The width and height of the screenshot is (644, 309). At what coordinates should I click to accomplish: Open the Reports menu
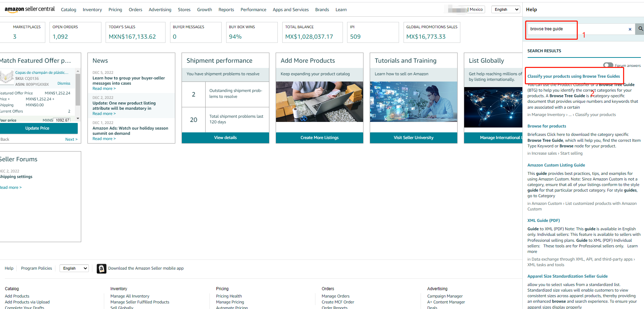226,10
